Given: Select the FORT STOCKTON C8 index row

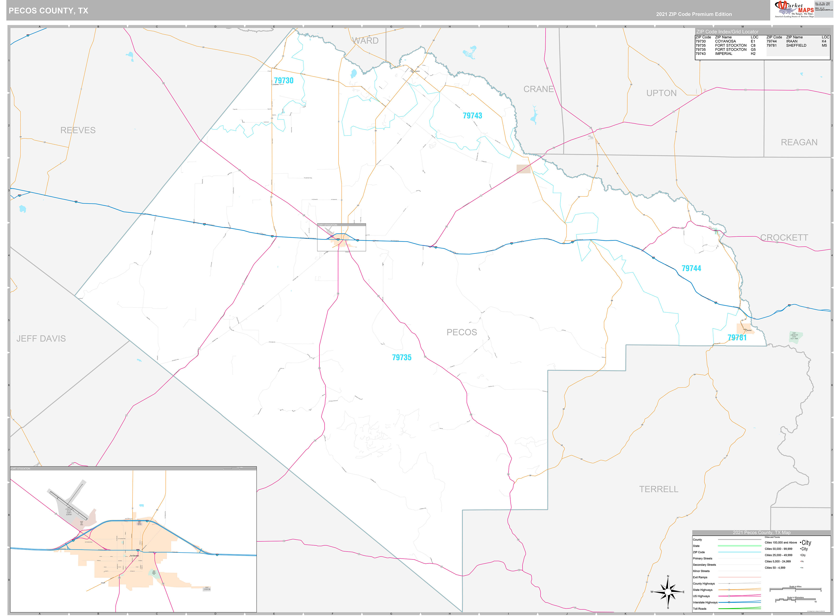Looking at the screenshot, I should [725, 45].
